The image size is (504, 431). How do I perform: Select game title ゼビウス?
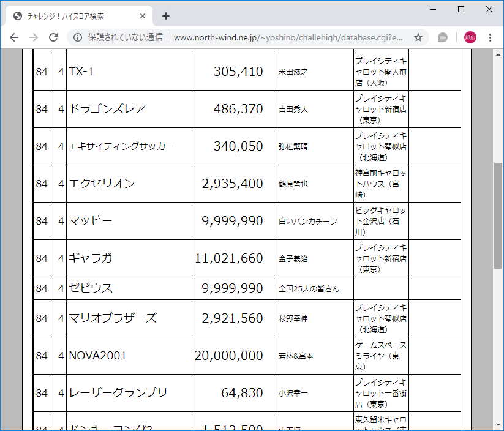coord(91,288)
